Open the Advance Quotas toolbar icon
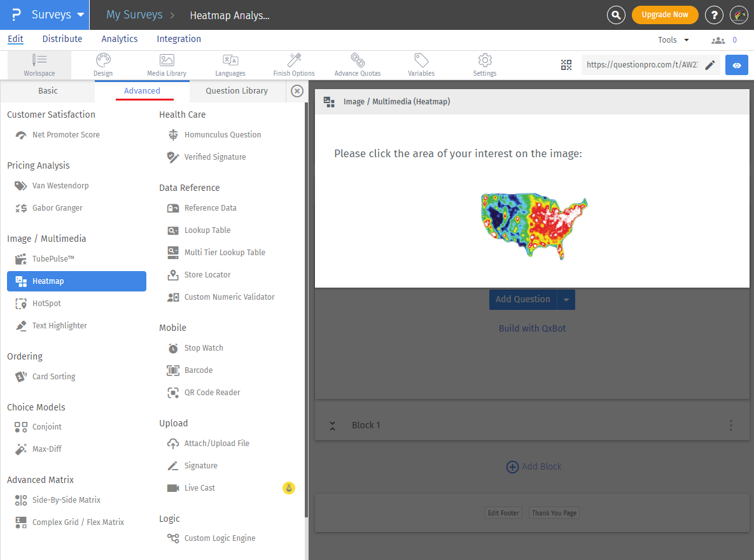 click(x=357, y=64)
